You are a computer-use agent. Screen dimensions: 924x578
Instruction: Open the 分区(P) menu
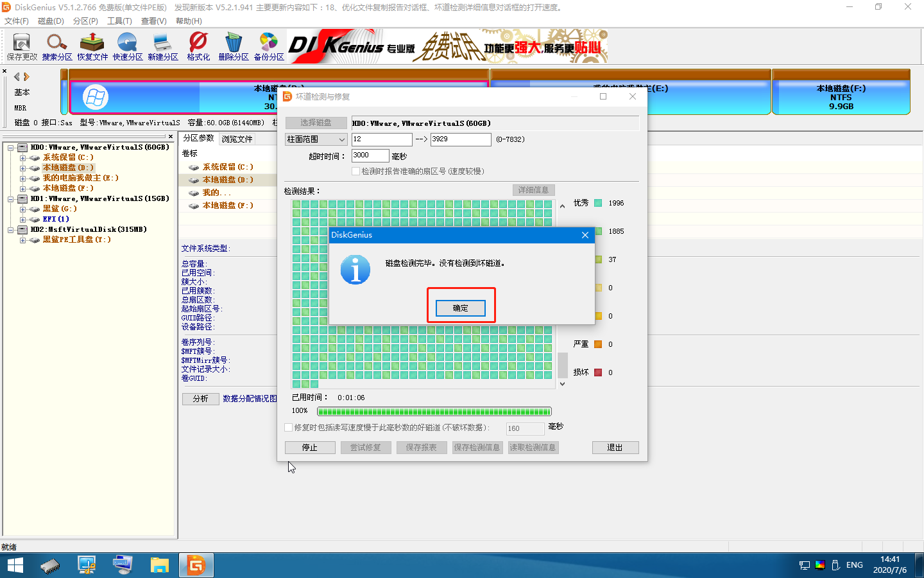click(85, 21)
